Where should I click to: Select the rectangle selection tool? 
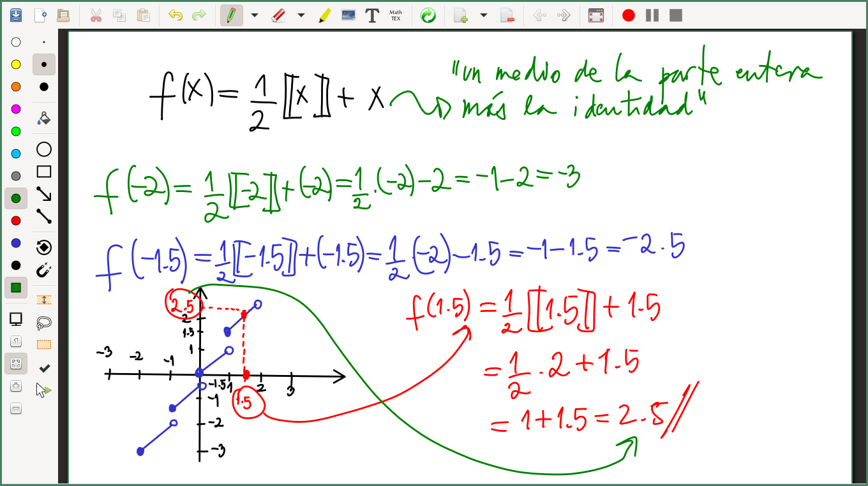(x=43, y=345)
